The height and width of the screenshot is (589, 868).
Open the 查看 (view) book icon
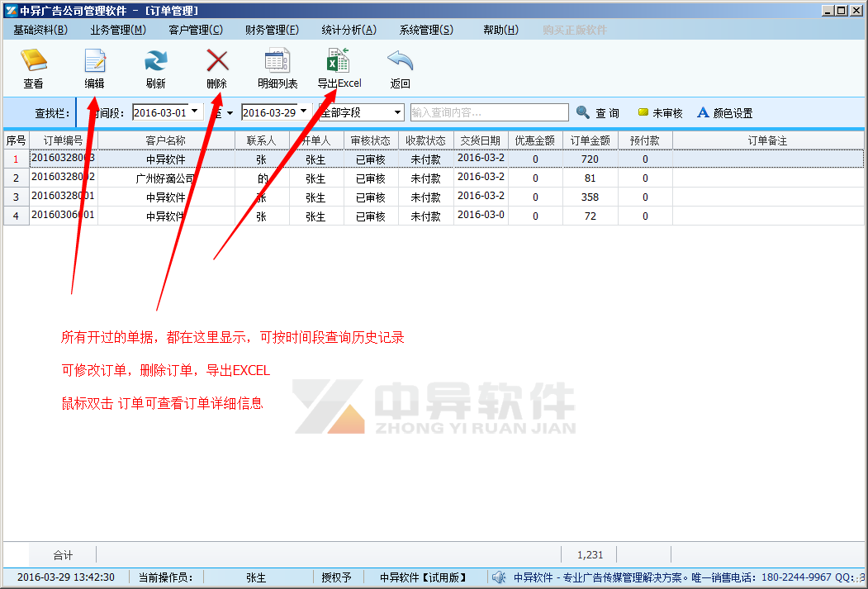pos(34,61)
